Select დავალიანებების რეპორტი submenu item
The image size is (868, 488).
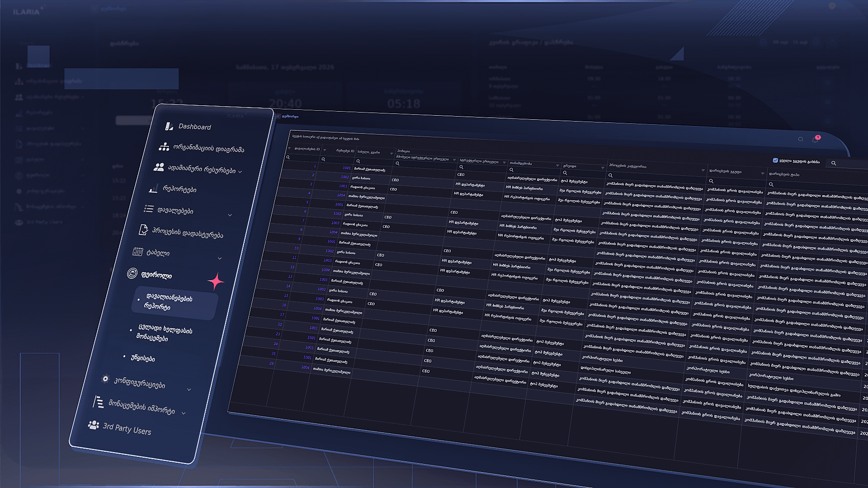(168, 302)
